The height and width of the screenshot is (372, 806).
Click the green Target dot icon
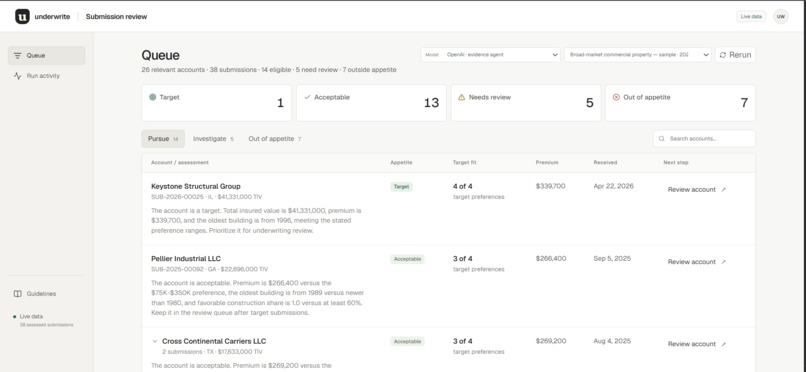[x=152, y=97]
